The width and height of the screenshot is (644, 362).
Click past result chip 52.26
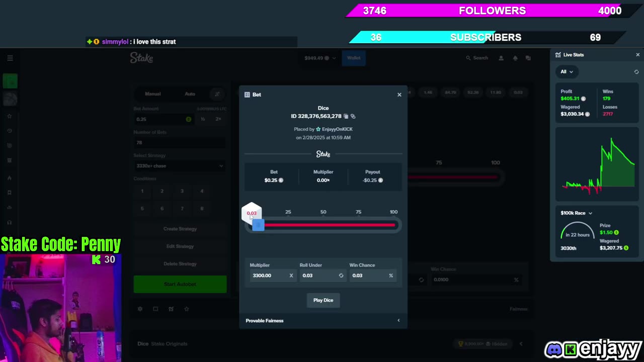(x=473, y=93)
